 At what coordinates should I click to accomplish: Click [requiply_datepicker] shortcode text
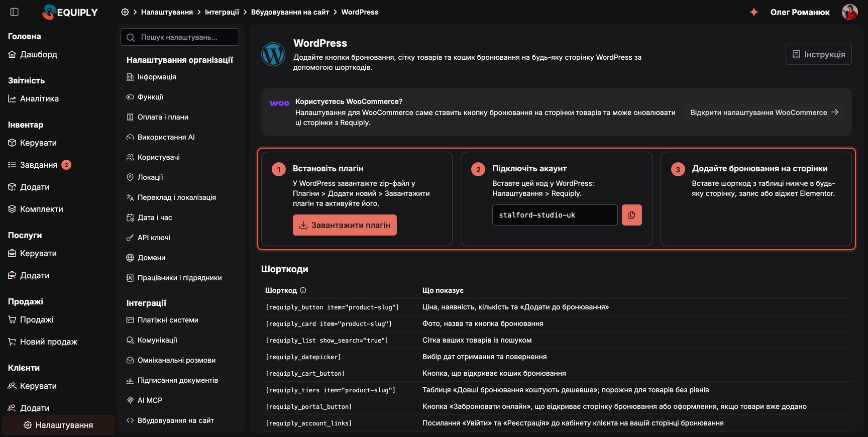tap(303, 357)
